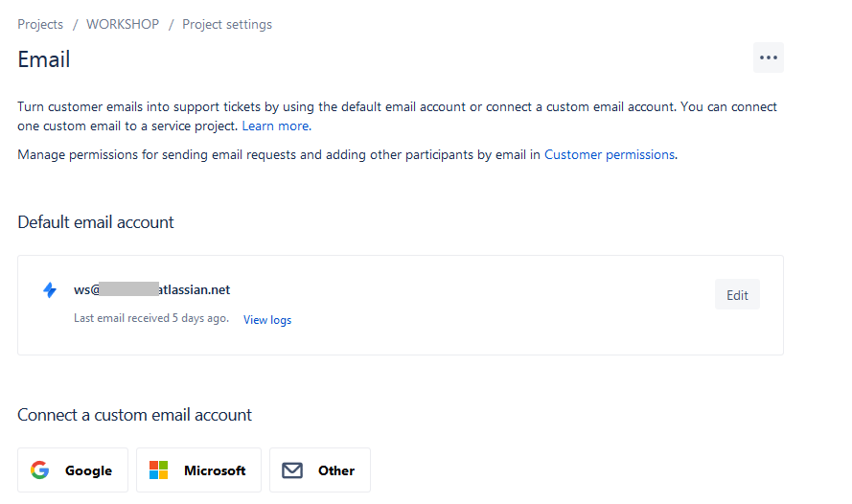Click the Email page heading
The height and width of the screenshot is (504, 852).
click(x=44, y=59)
